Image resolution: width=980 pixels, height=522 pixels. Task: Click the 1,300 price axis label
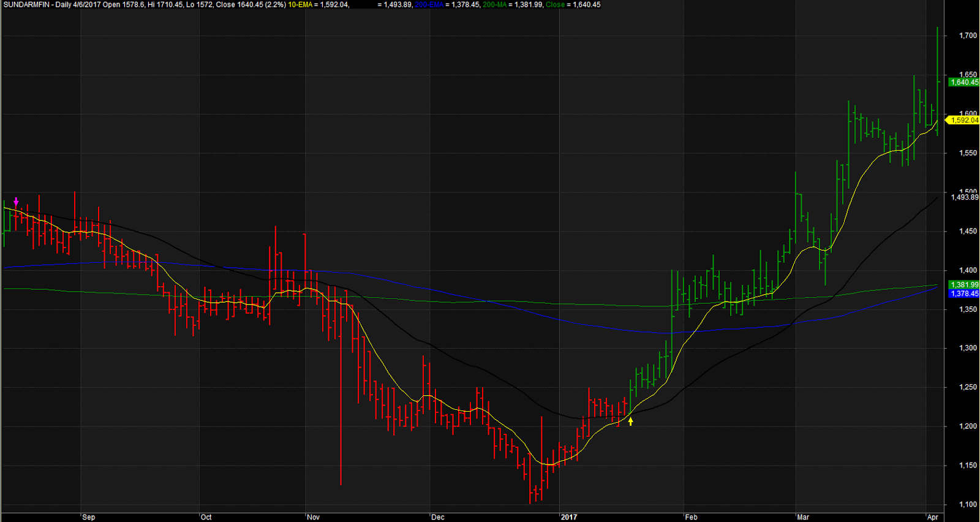(968, 348)
